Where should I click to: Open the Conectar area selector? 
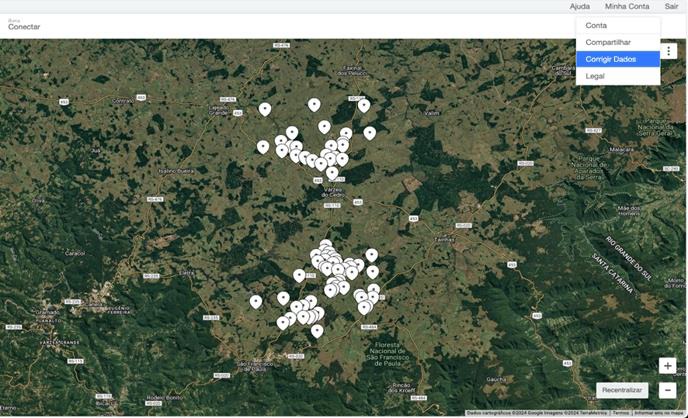tap(24, 26)
